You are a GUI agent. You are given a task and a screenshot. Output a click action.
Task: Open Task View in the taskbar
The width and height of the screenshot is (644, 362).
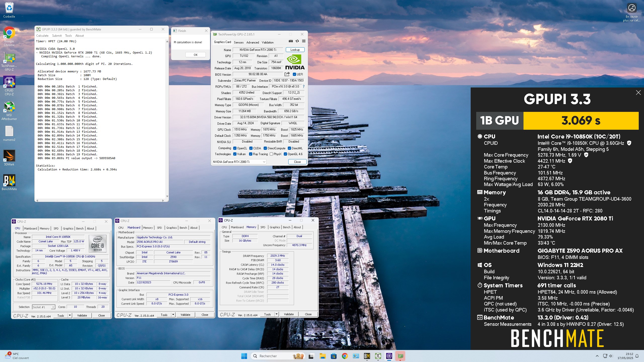click(x=311, y=356)
